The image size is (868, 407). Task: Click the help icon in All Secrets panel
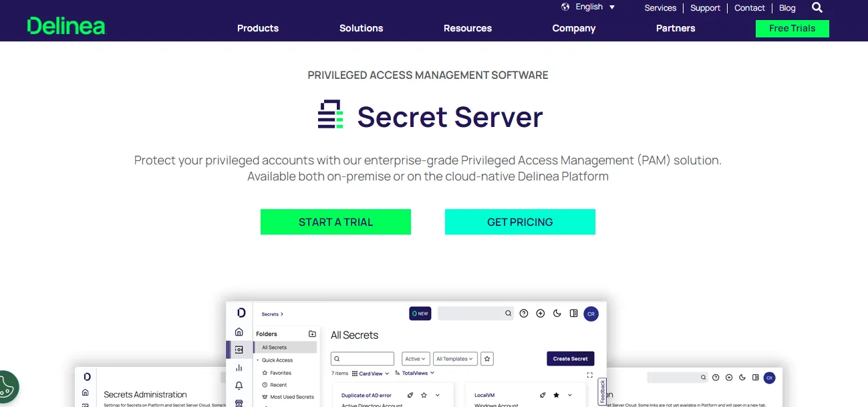(524, 313)
